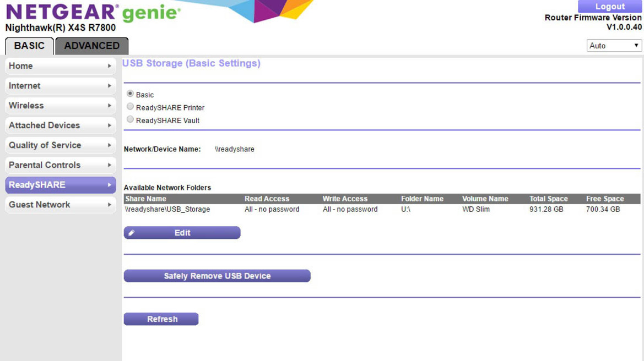Open the Wireless menu item
The width and height of the screenshot is (644, 361).
[x=61, y=106]
